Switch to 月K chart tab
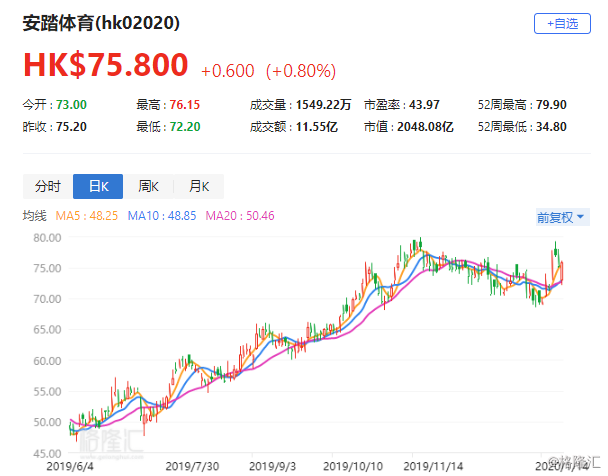608x476 pixels. 199,186
